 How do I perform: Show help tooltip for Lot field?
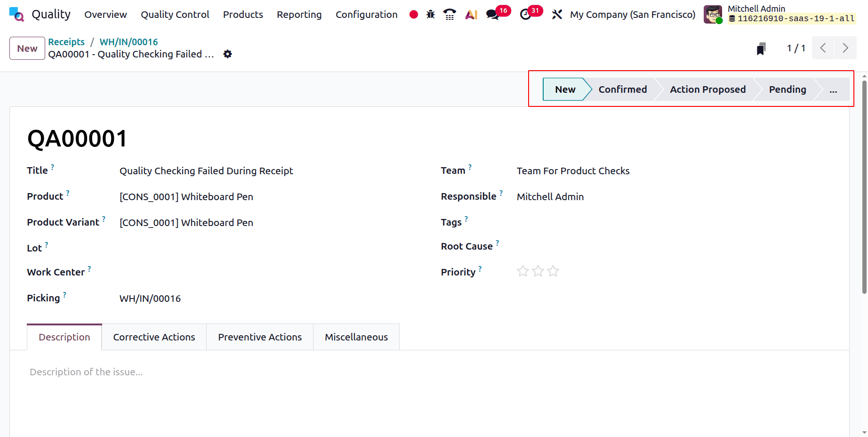tap(46, 244)
